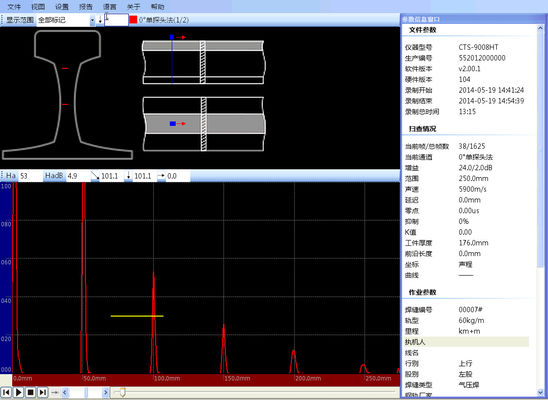548x400 pixels.
Task: Open the 视图 (View) menu
Action: pyautogui.click(x=38, y=6)
